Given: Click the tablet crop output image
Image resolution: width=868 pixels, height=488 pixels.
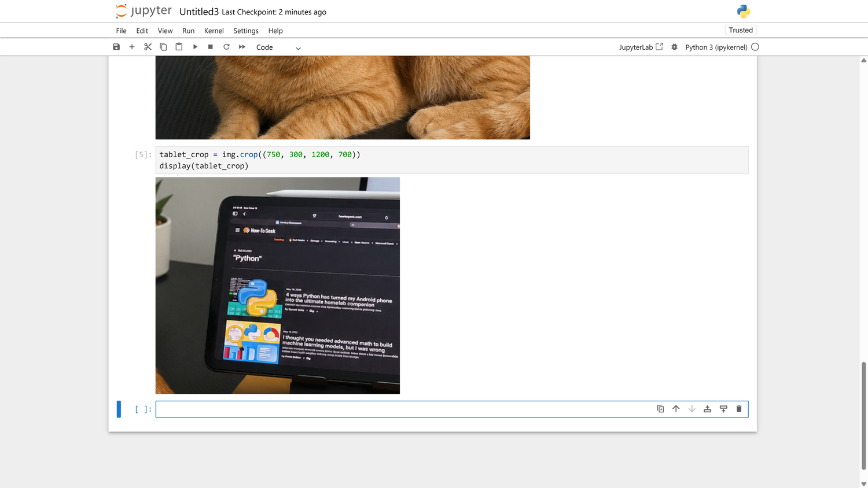Looking at the screenshot, I should pos(278,286).
